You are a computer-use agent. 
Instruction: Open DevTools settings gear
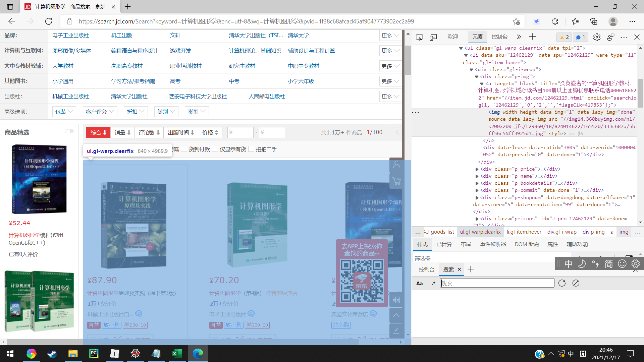597,37
